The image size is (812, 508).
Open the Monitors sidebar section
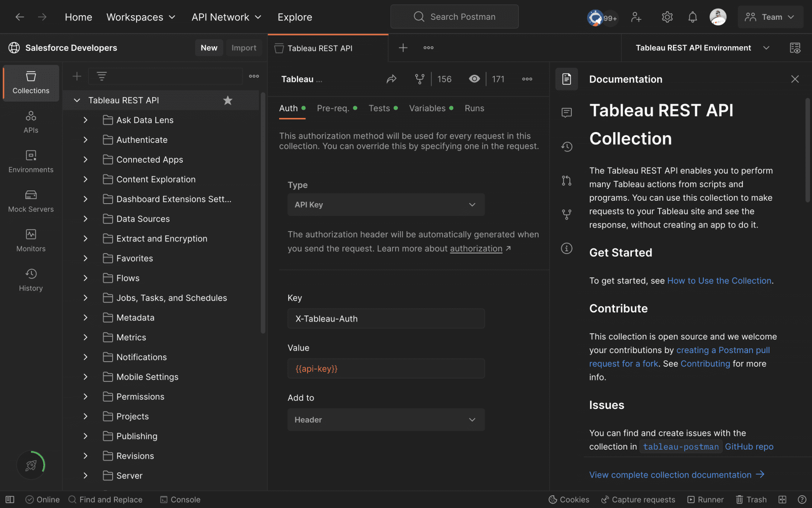(x=31, y=241)
